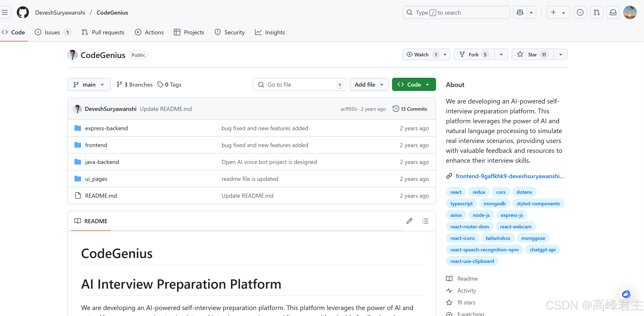The image size is (644, 316).
Task: Expand the Fork options arrow
Action: pyautogui.click(x=501, y=55)
